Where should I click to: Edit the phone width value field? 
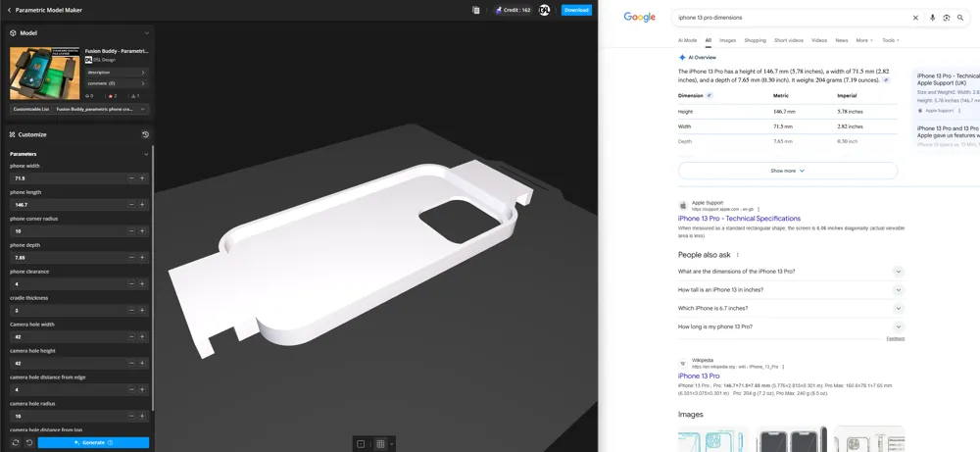(68, 178)
